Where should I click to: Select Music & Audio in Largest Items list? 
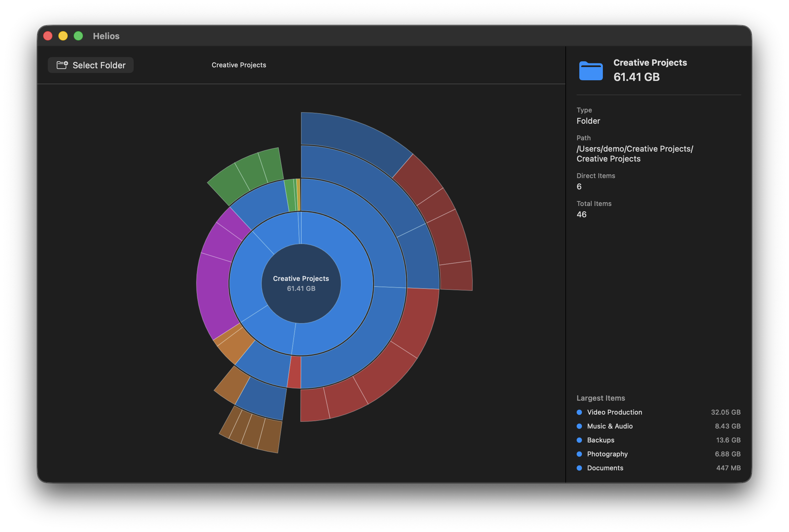[x=610, y=426]
